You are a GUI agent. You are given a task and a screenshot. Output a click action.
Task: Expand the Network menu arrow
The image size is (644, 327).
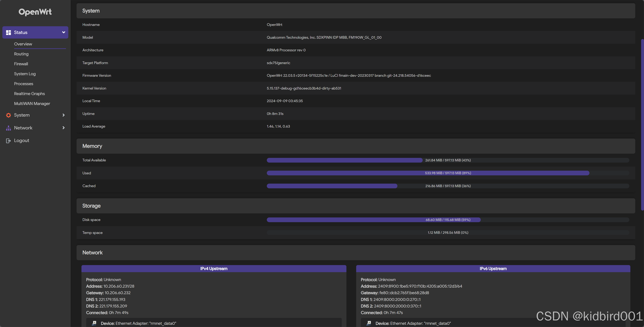[x=63, y=128]
